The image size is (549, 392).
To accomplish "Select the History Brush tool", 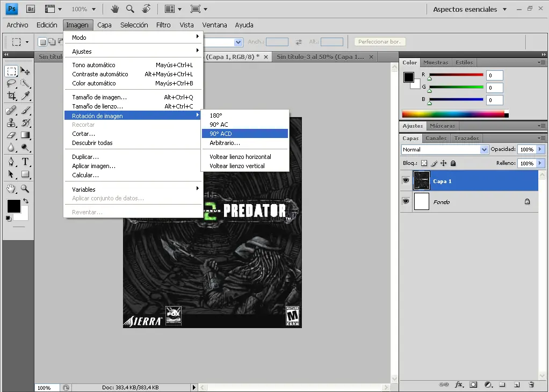I will (x=25, y=123).
